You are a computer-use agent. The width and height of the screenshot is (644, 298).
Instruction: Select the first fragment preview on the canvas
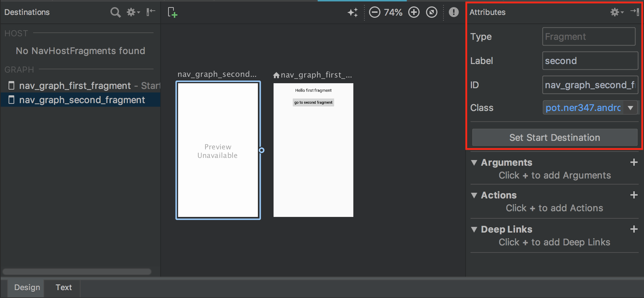(x=313, y=150)
